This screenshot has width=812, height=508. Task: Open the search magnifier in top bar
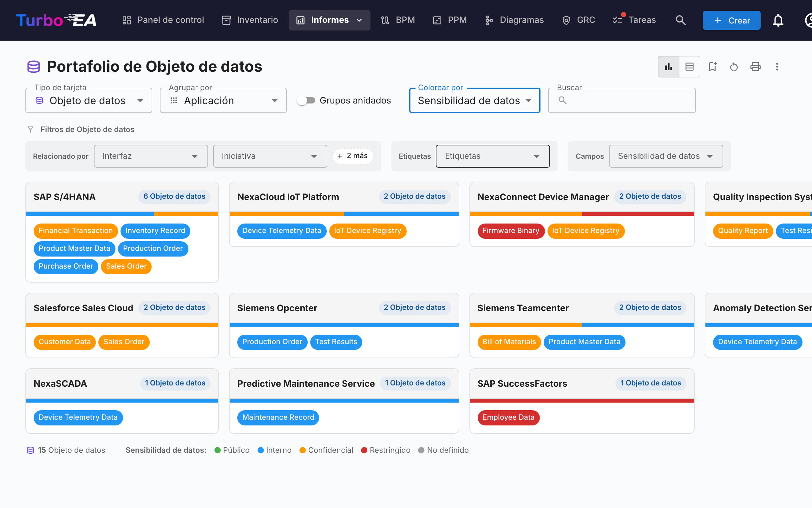click(680, 20)
